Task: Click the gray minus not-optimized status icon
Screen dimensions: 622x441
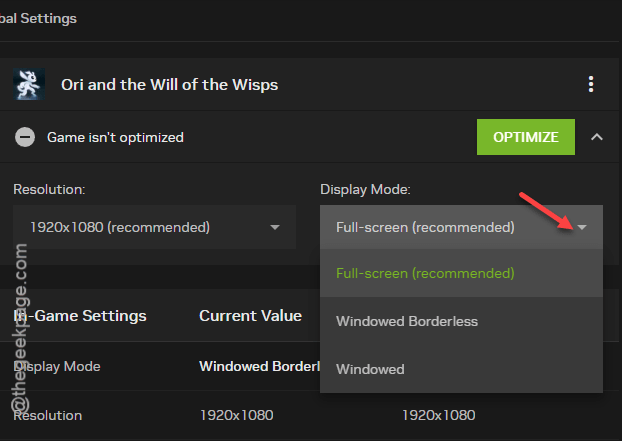Action: coord(25,137)
